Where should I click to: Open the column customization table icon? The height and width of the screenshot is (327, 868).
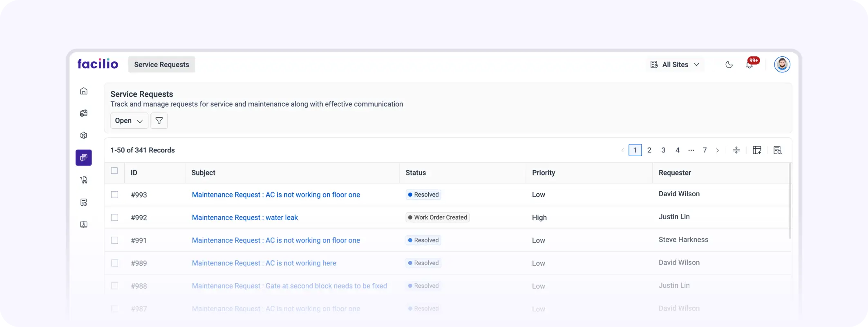coord(757,150)
